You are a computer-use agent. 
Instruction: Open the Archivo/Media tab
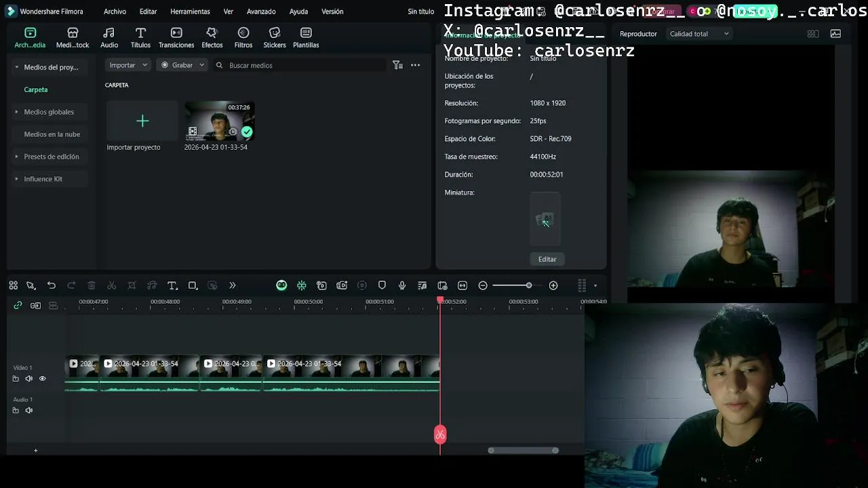pyautogui.click(x=30, y=38)
